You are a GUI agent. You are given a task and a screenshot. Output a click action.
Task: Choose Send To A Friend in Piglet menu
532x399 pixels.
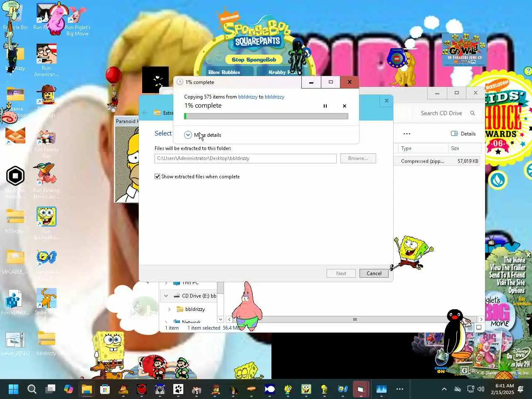click(507, 275)
